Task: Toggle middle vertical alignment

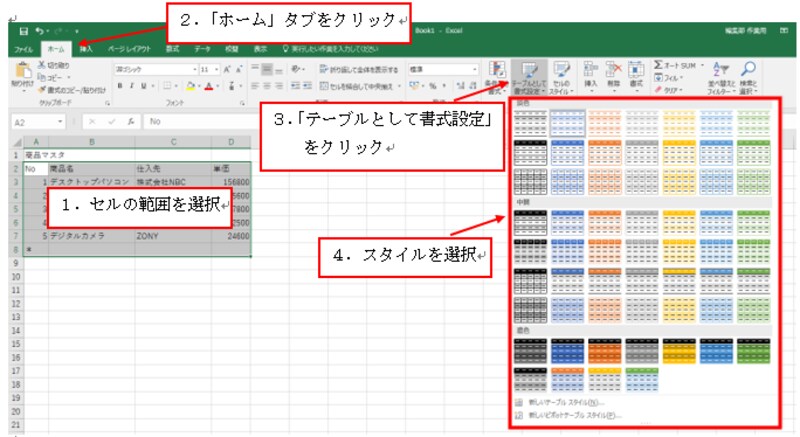Action: [x=267, y=69]
